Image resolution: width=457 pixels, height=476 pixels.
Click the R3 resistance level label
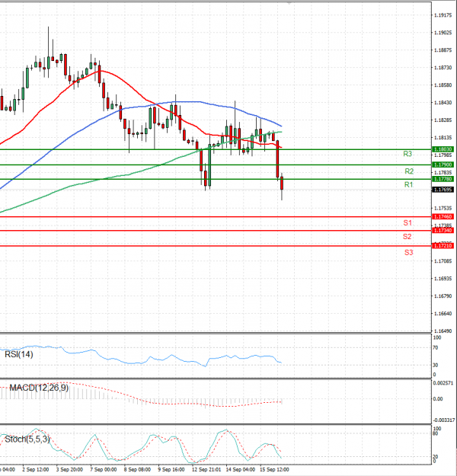pos(407,154)
